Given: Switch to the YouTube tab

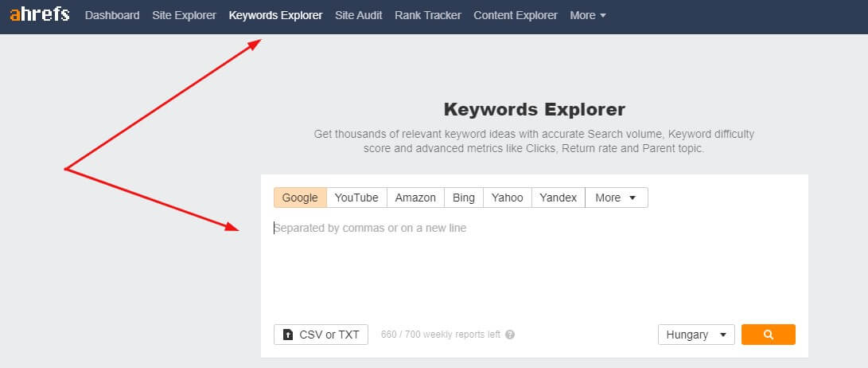Looking at the screenshot, I should pos(356,198).
